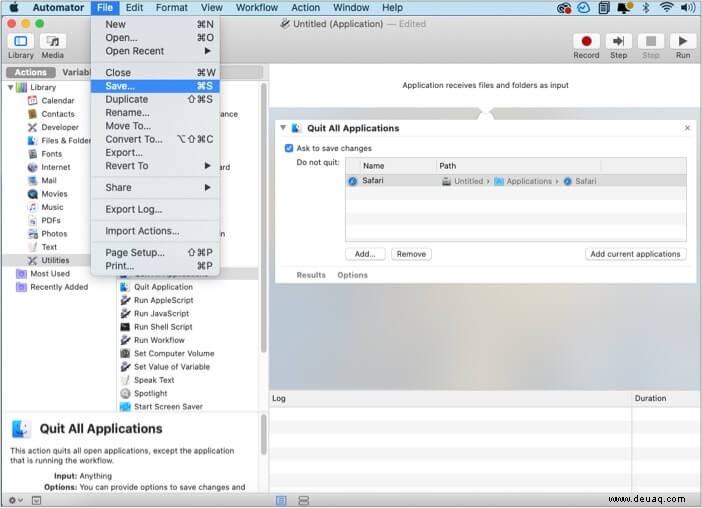
Task: Click the Remove button
Action: 411,254
